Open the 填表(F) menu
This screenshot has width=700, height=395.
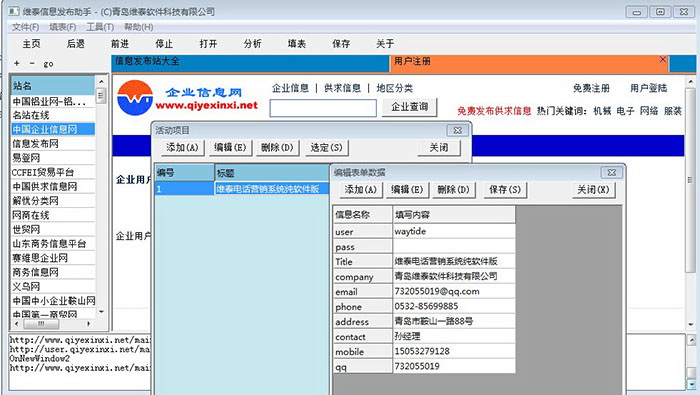click(62, 27)
